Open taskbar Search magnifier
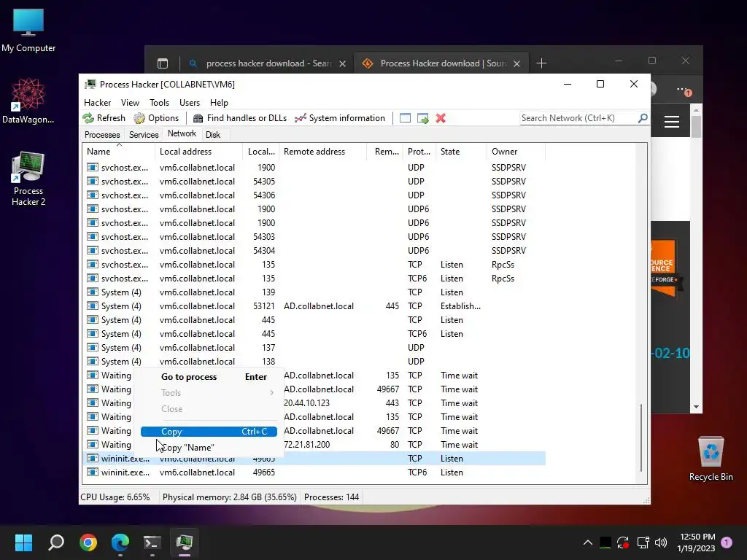The image size is (747, 560). point(56,542)
